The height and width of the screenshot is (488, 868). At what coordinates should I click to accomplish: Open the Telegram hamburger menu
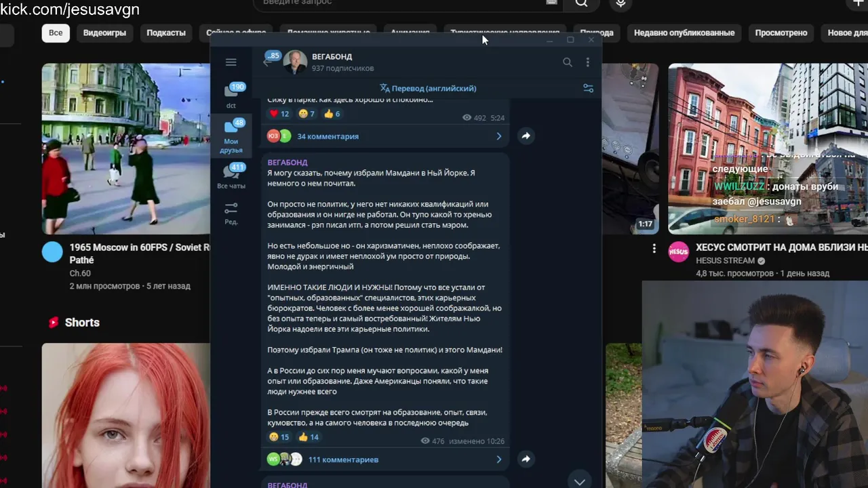(x=231, y=62)
